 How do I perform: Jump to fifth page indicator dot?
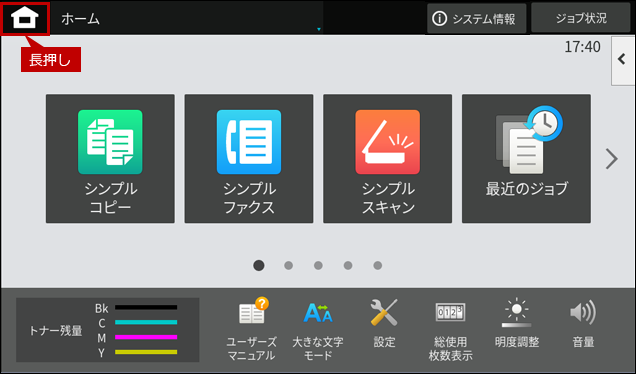[378, 265]
